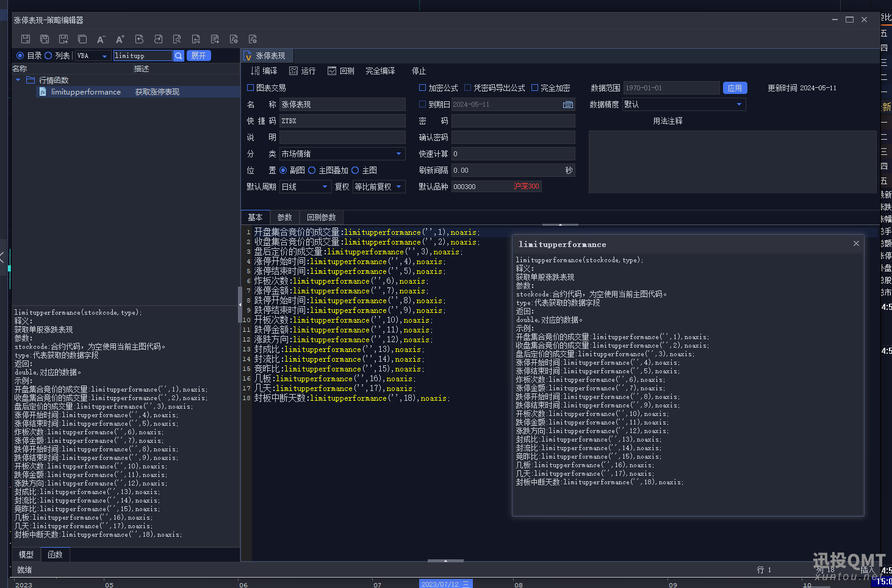The image size is (892, 588).
Task: Click the V icon on 涨停表现 tab
Action: (248, 56)
